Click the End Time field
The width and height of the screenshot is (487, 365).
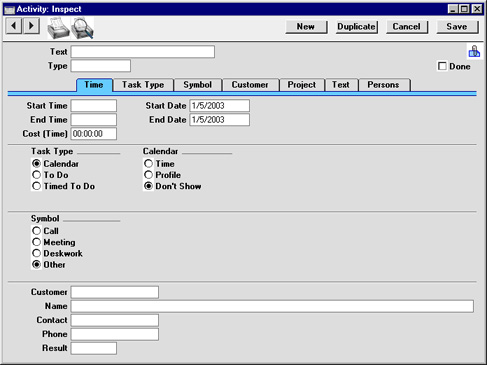point(94,120)
